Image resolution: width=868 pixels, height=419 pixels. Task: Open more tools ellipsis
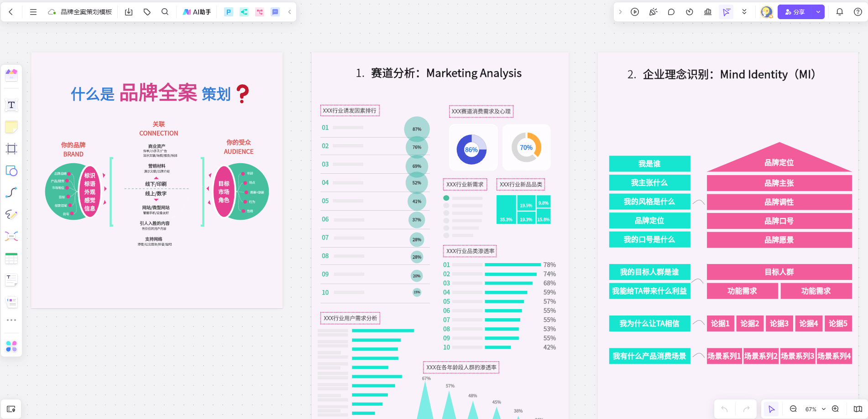click(11, 320)
